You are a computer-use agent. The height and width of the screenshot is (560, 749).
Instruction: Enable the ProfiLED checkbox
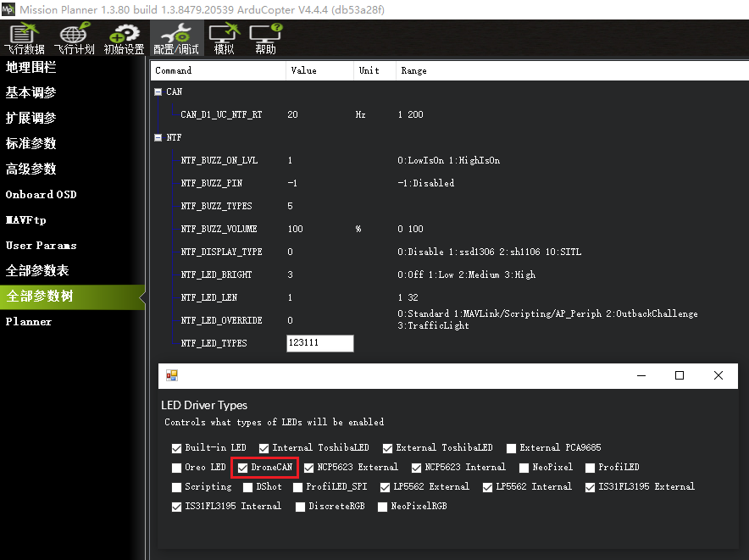point(590,468)
